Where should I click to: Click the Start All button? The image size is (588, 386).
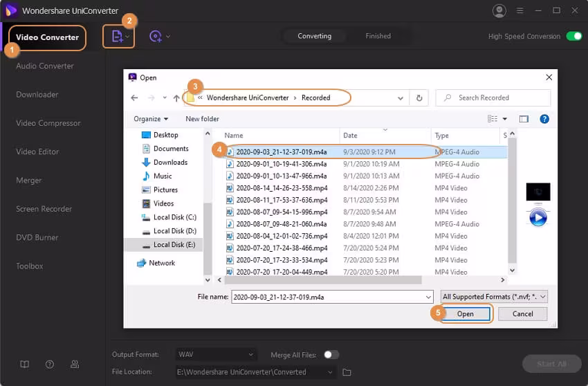click(551, 364)
